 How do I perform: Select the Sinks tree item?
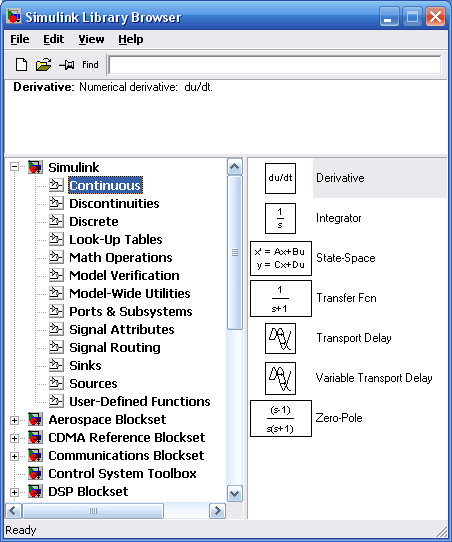click(x=85, y=365)
